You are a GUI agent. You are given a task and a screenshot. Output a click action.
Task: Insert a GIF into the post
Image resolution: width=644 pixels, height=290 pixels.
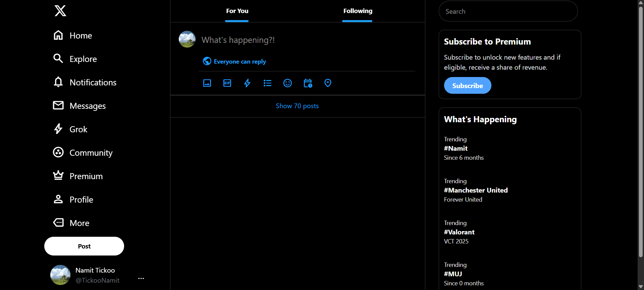[227, 83]
